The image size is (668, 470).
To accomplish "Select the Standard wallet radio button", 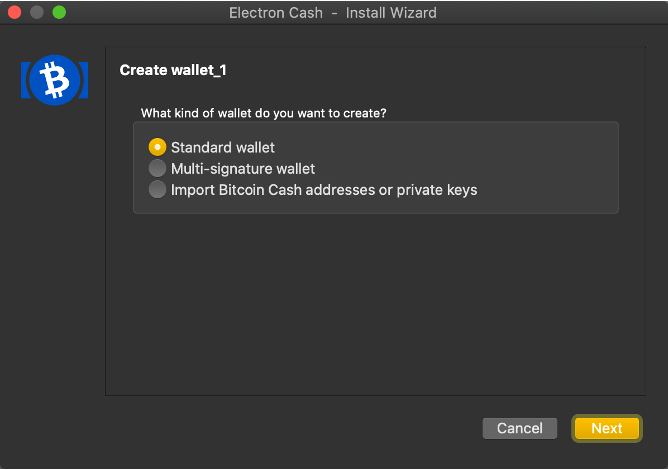I will 157,148.
